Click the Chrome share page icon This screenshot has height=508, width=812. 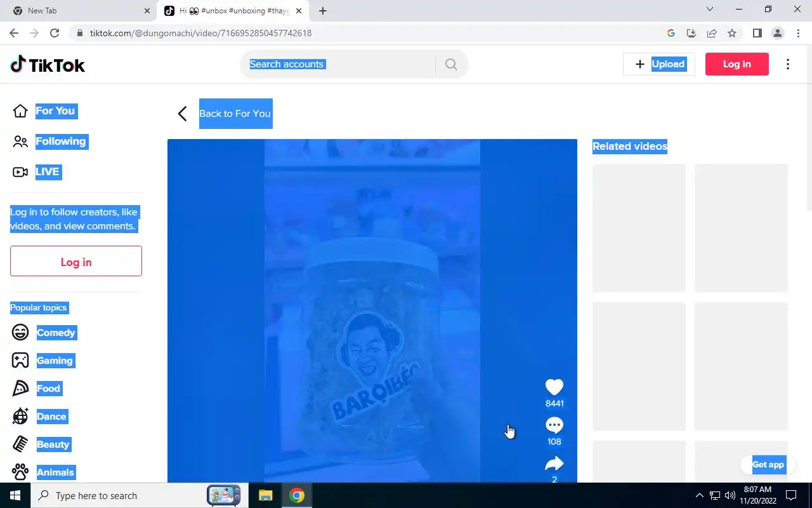pos(712,33)
